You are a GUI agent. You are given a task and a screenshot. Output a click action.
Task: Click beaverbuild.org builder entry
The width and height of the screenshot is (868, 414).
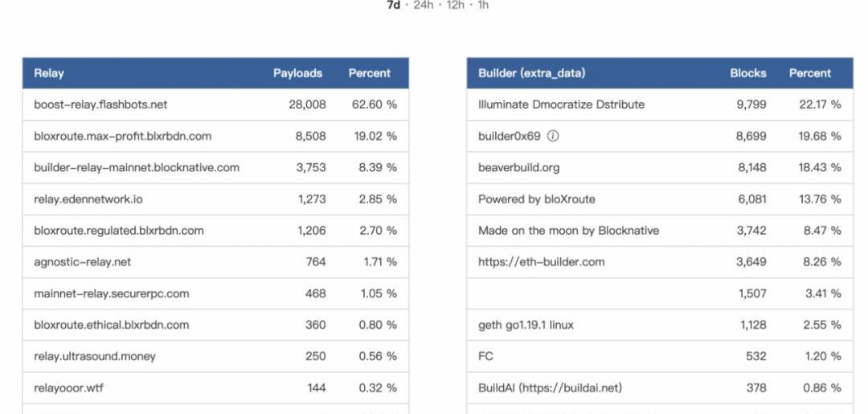coord(518,168)
